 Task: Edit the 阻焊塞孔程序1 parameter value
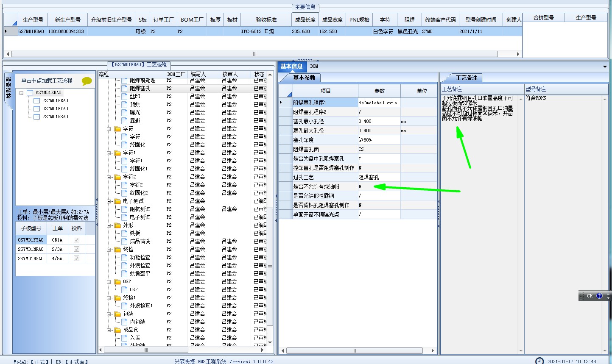coord(379,103)
